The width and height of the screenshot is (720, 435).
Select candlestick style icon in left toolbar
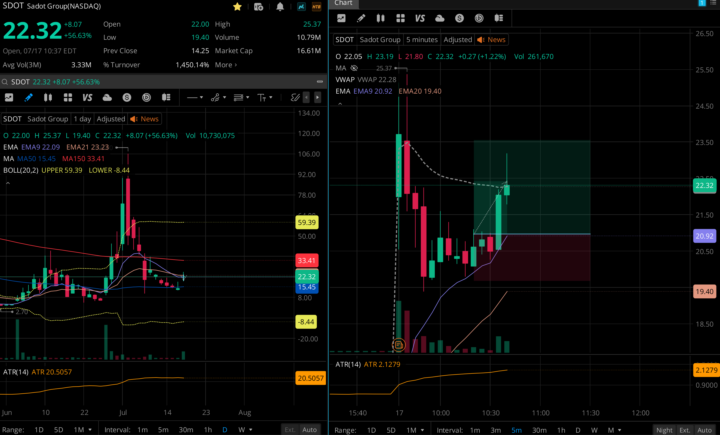[x=48, y=97]
